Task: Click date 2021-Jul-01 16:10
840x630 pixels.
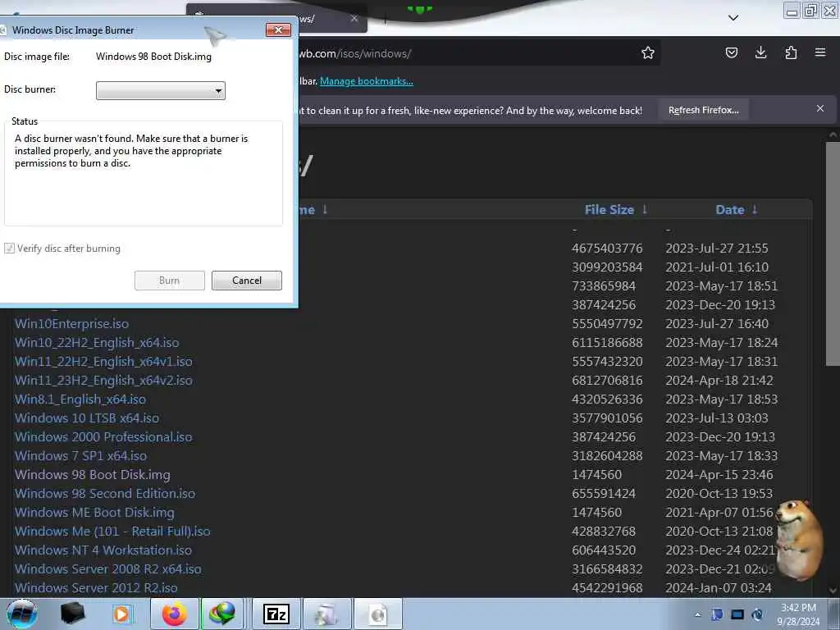Action: coord(717,267)
